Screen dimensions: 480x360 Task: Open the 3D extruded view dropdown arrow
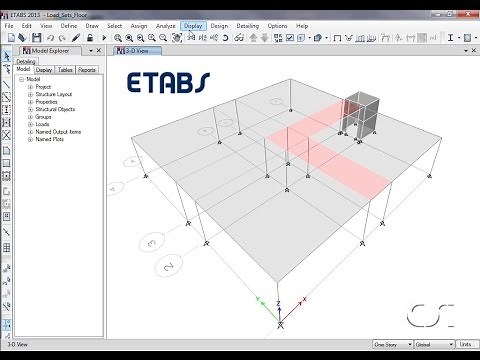tap(326, 38)
